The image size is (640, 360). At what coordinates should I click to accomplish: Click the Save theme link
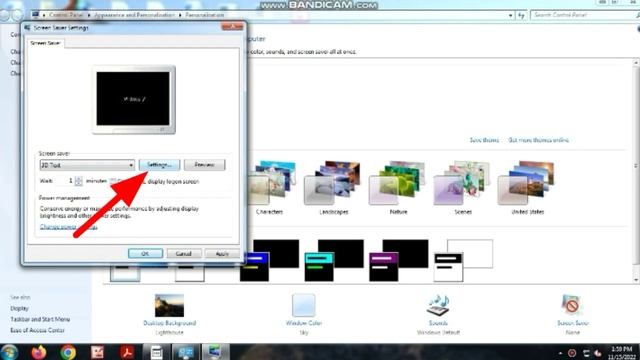point(484,140)
